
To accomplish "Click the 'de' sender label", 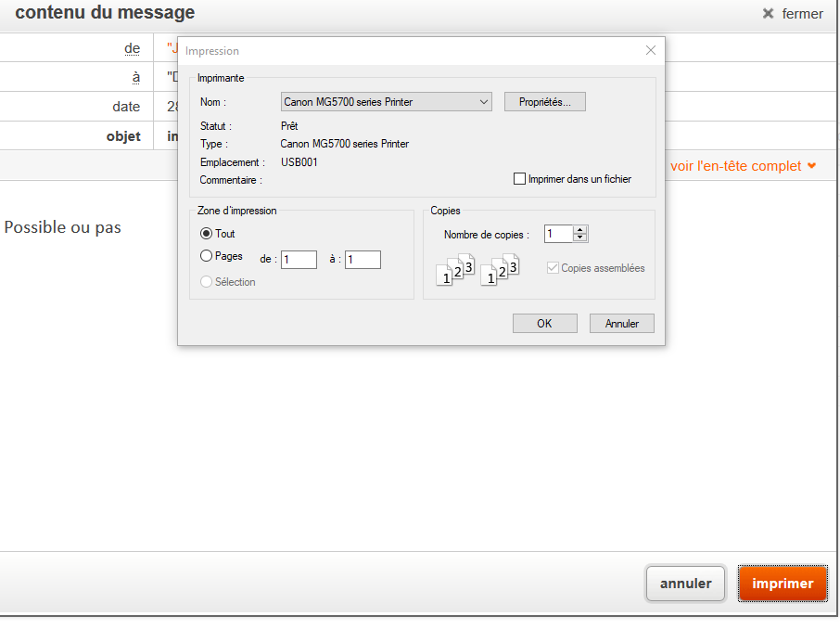I will point(132,48).
